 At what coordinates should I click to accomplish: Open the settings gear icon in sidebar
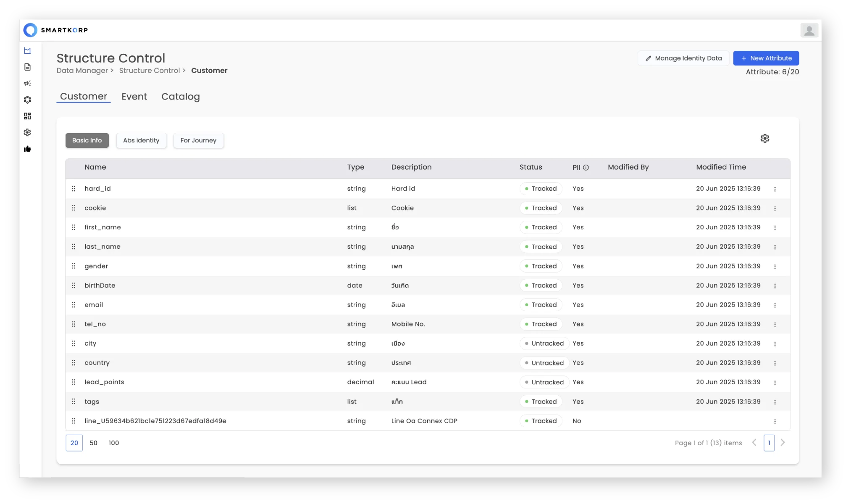27,132
